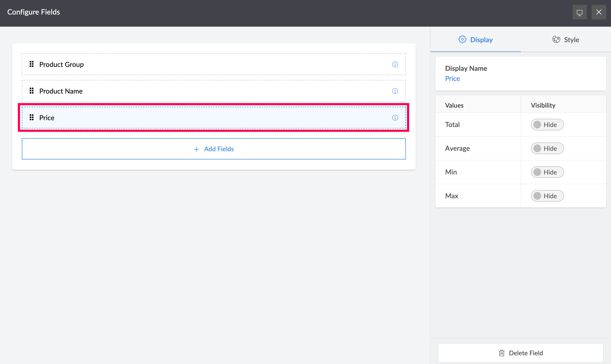Toggle Total visibility switch

[547, 125]
